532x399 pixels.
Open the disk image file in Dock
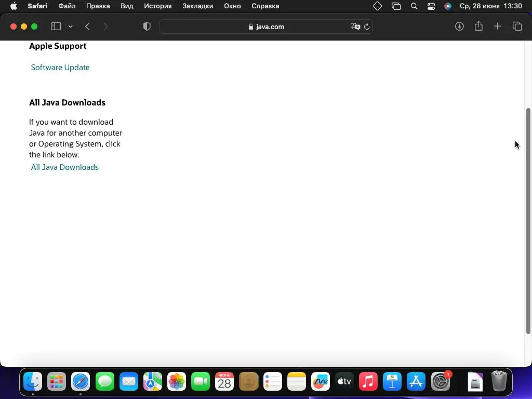pyautogui.click(x=475, y=382)
